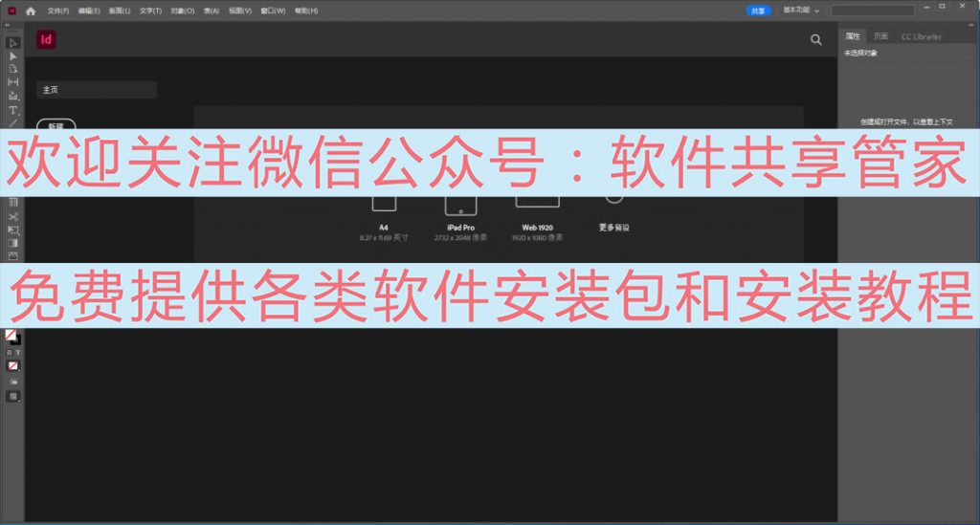Click the search field in title bar
This screenshot has height=525, width=980.
point(873,11)
